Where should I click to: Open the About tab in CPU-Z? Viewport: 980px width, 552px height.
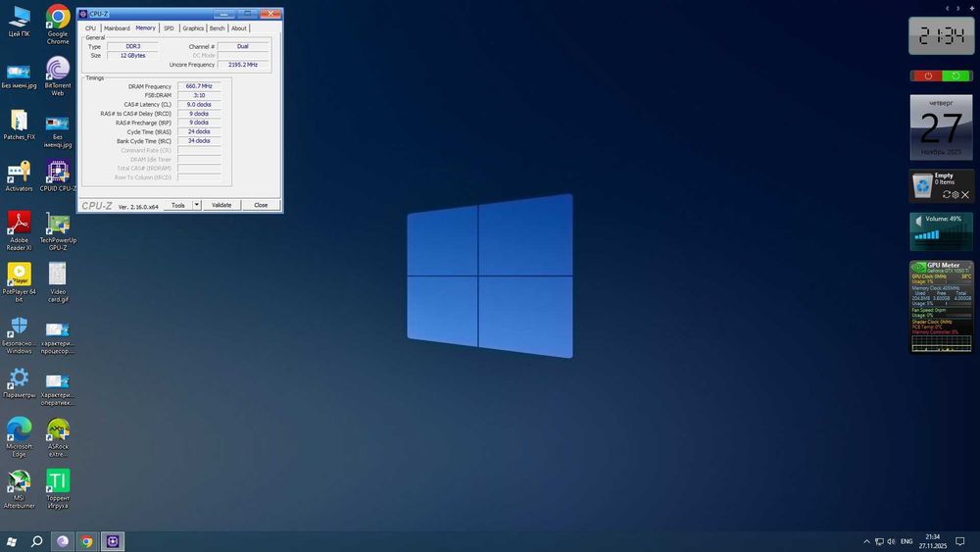[239, 28]
